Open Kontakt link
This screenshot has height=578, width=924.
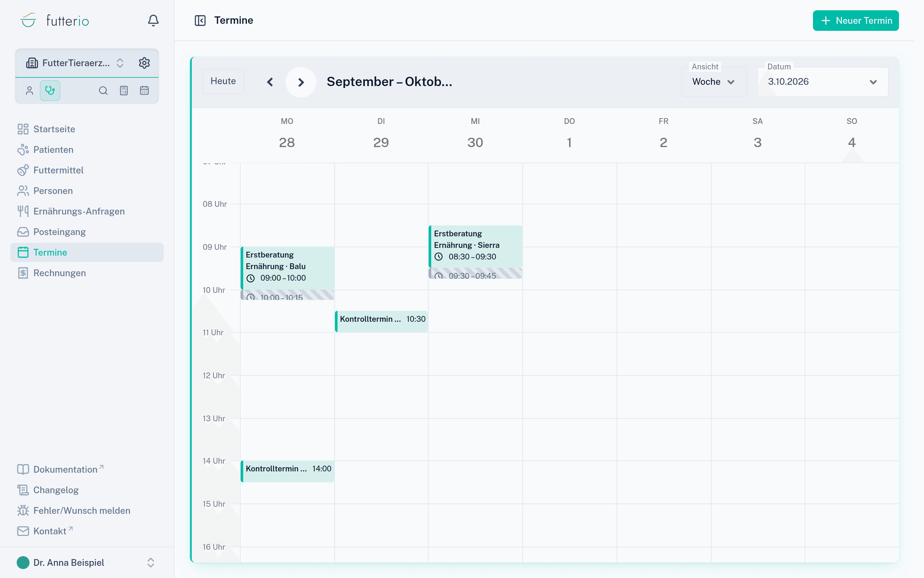pyautogui.click(x=87, y=531)
